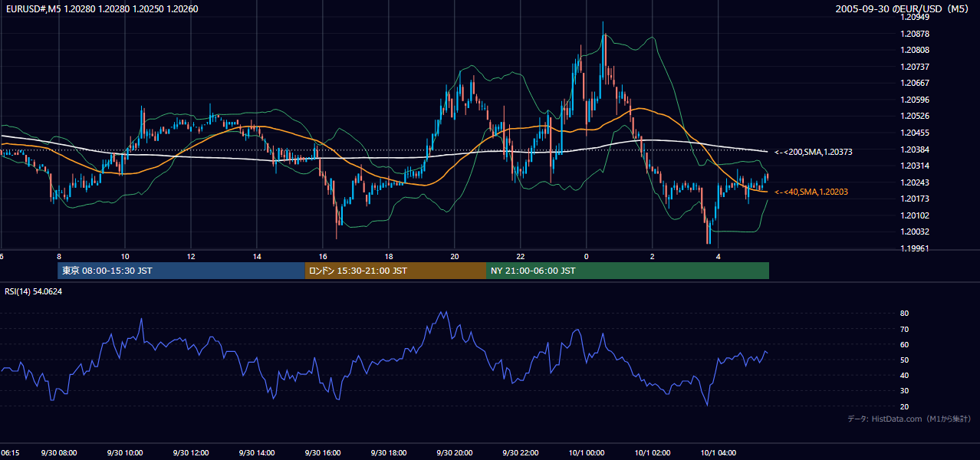
Task: Click price axis value 1.20526
Action: [916, 117]
